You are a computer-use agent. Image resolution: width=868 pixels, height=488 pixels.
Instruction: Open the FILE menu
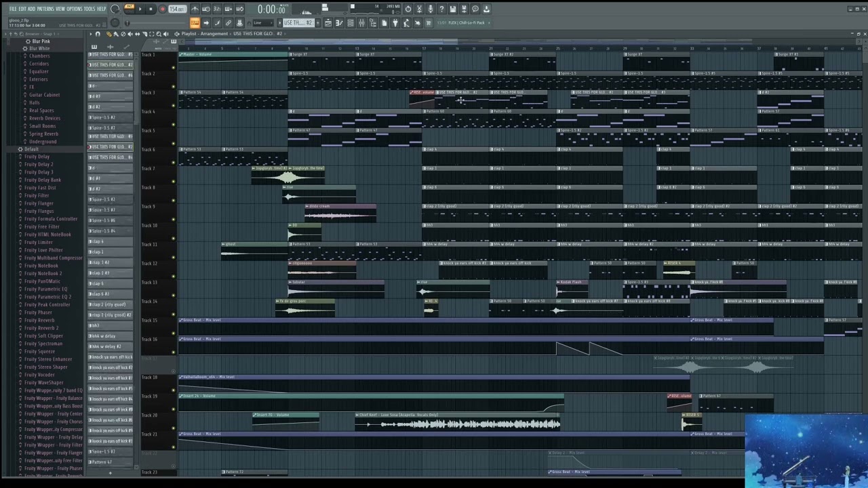coord(13,9)
